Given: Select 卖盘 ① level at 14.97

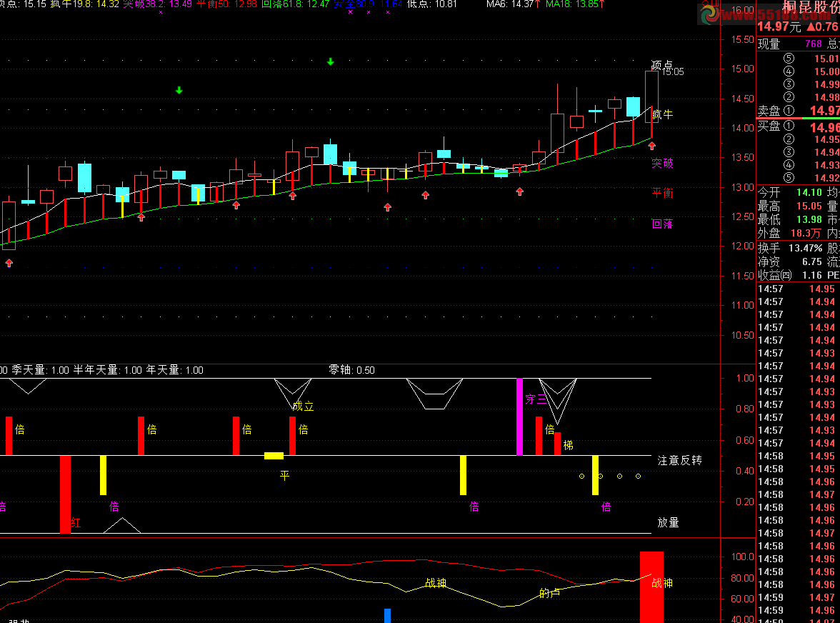Looking at the screenshot, I should pos(799,111).
